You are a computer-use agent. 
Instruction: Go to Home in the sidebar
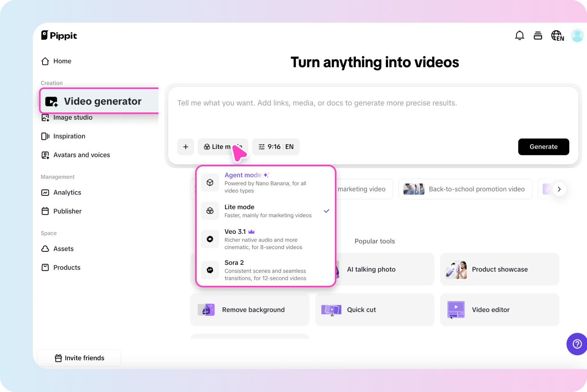pyautogui.click(x=62, y=61)
